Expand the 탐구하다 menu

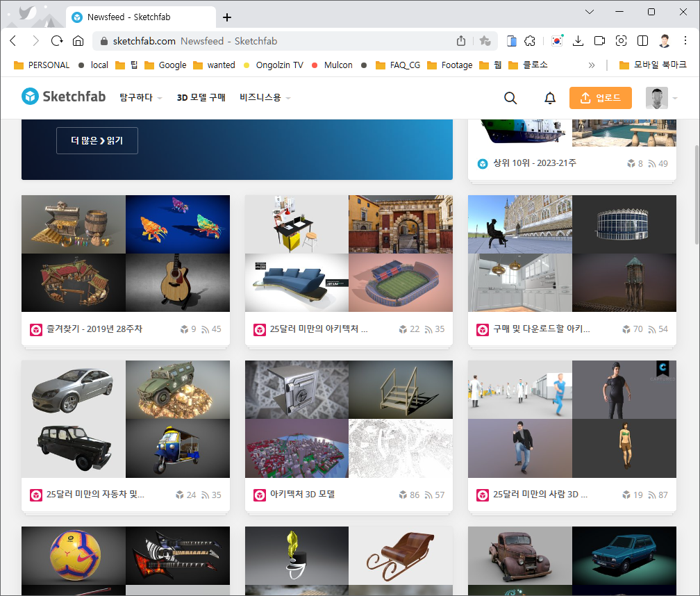click(140, 97)
